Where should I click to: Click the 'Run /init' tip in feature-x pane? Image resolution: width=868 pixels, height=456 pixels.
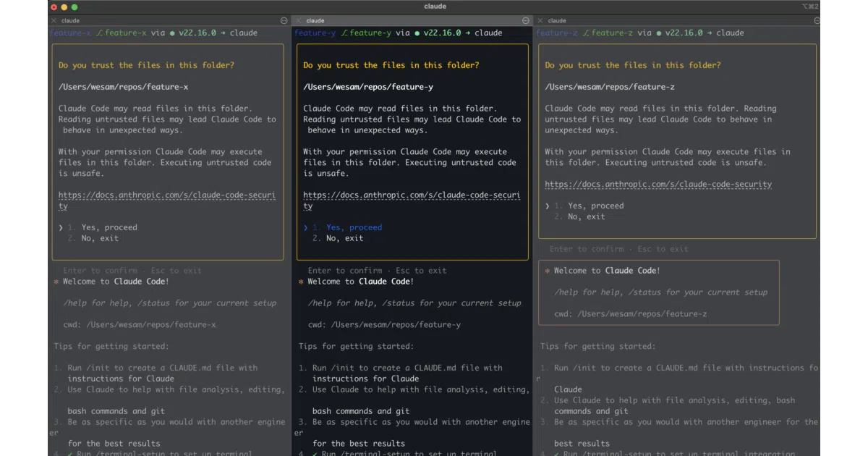(156, 373)
